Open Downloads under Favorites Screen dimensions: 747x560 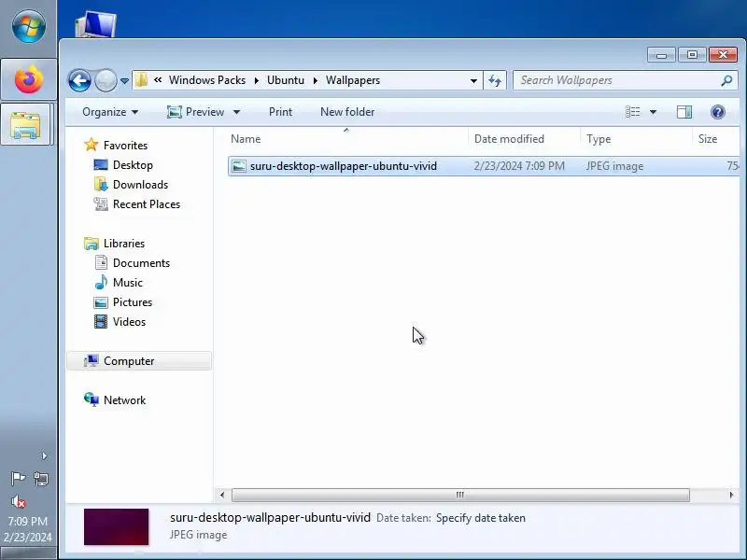coord(140,184)
